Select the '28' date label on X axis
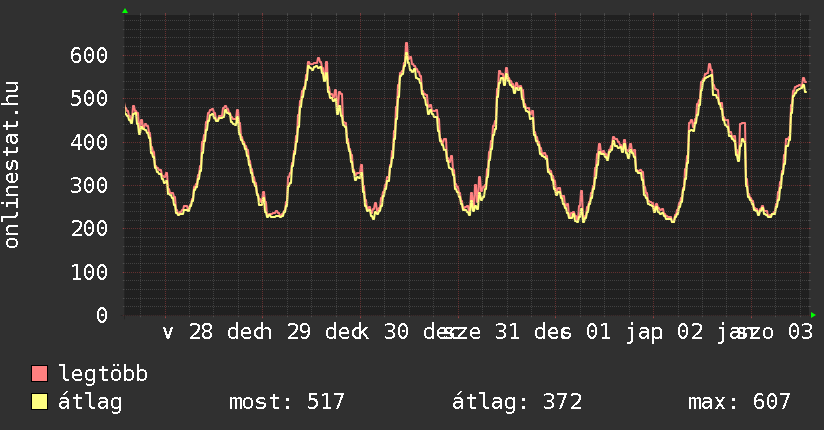 click(200, 333)
